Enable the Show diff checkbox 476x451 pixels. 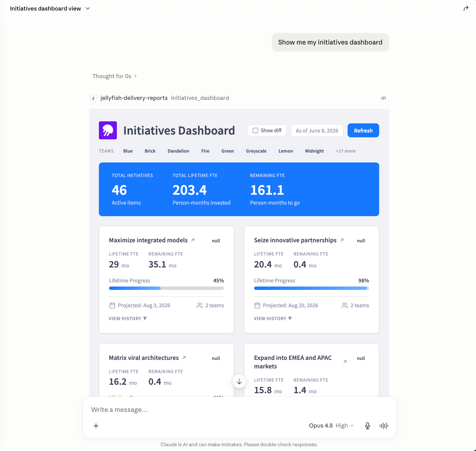click(255, 131)
